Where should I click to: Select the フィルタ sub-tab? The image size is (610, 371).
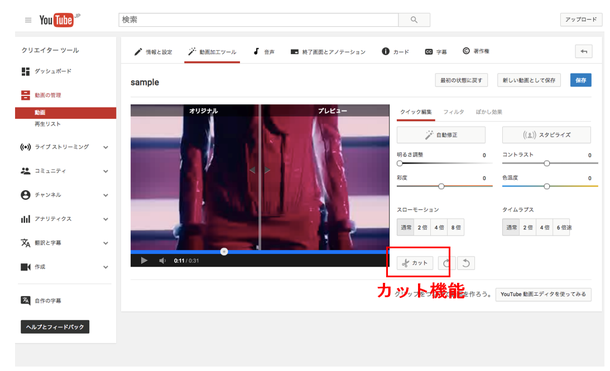(x=454, y=112)
